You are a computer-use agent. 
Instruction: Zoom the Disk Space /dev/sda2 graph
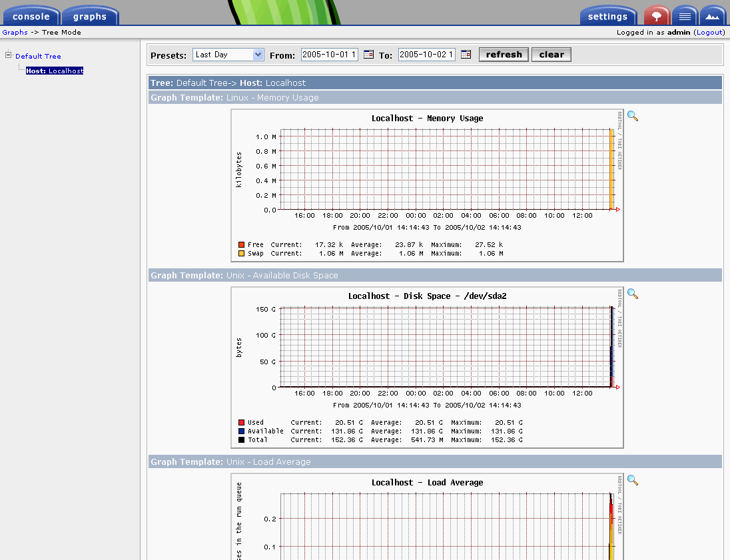pyautogui.click(x=633, y=294)
